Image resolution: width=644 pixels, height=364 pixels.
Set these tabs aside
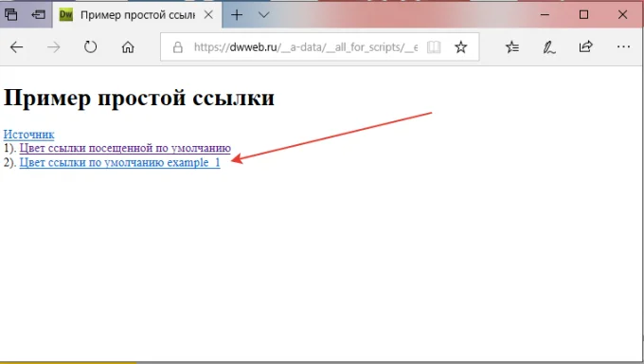point(38,15)
